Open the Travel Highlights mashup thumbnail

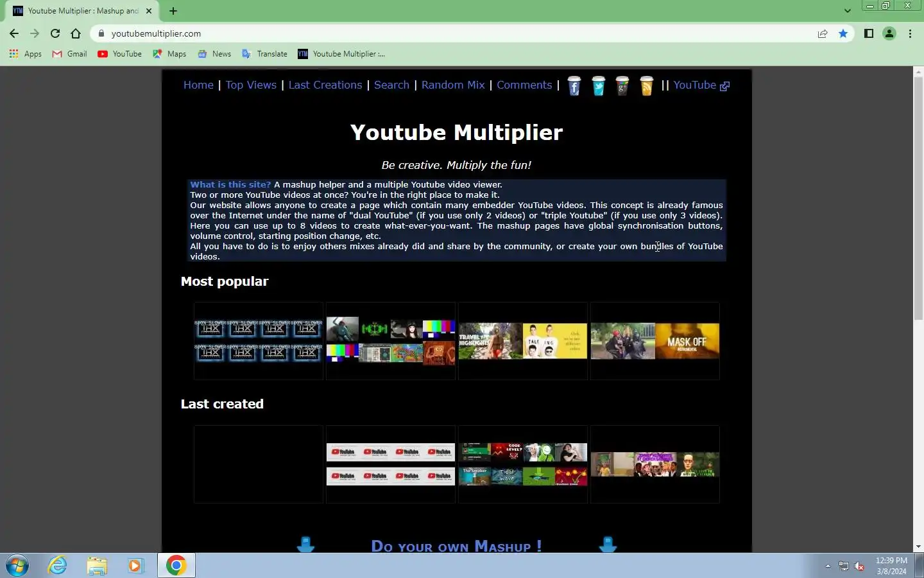click(523, 341)
